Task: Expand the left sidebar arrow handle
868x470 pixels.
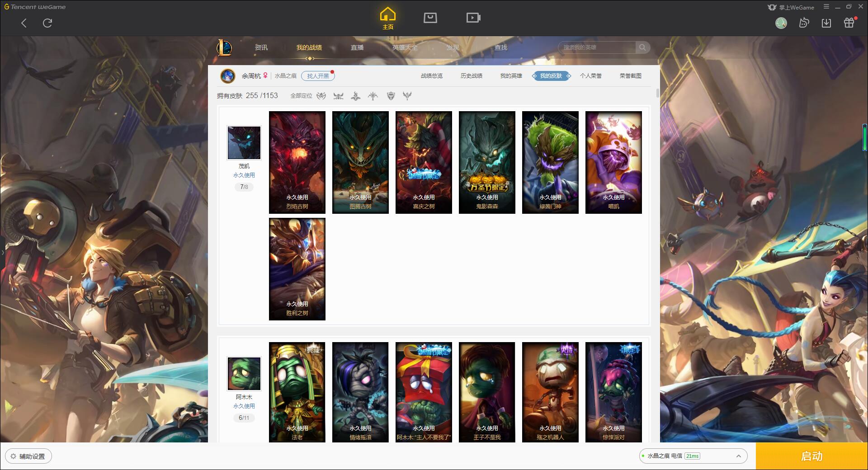Action: 2,253
